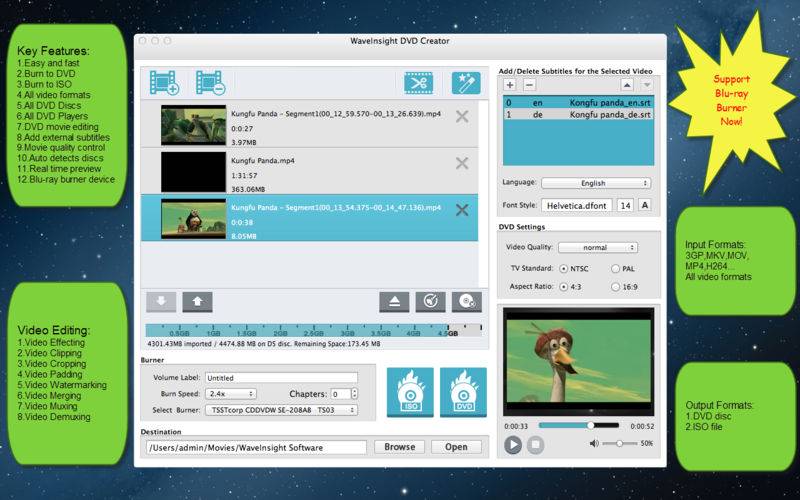Screen dimensions: 800x500
Task: Click the 363.06MB file size text
Action: point(248,189)
